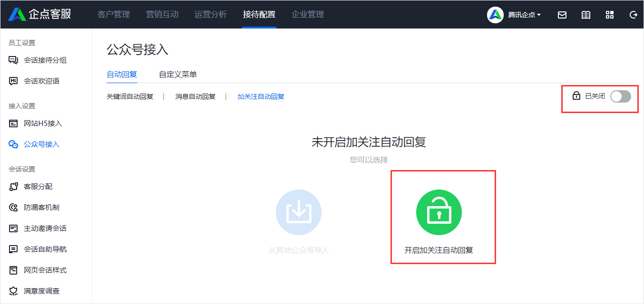Click the 企点客服 logo
The image size is (644, 304).
(x=40, y=14)
